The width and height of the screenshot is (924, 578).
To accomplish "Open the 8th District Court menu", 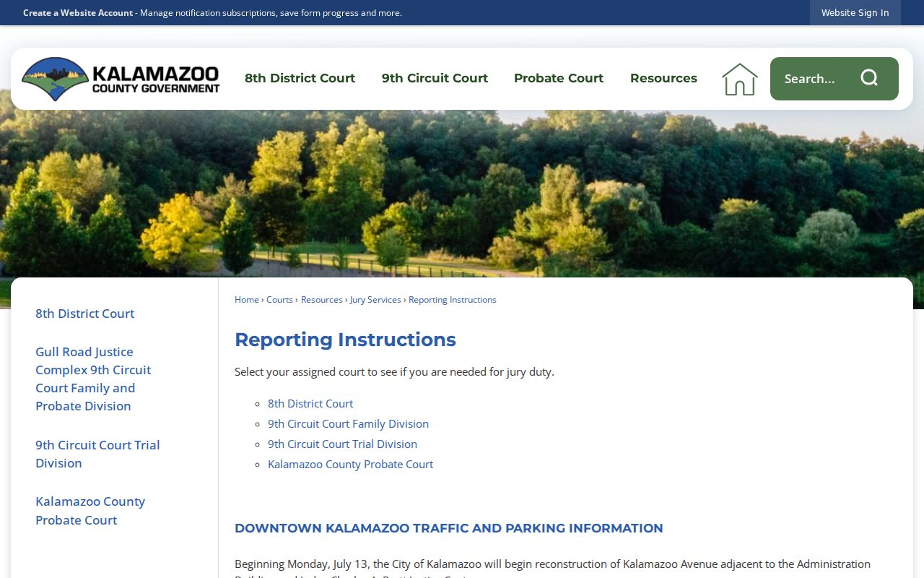I will pyautogui.click(x=300, y=78).
